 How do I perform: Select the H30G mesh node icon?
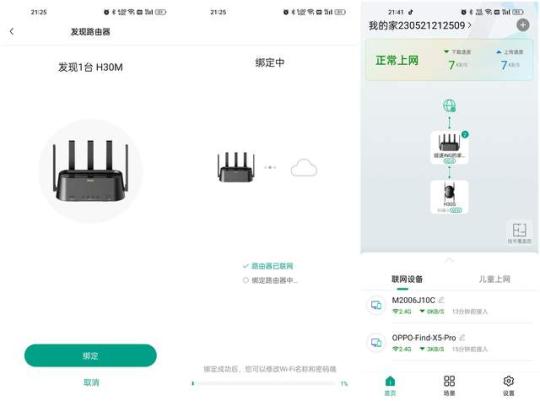[x=449, y=197]
